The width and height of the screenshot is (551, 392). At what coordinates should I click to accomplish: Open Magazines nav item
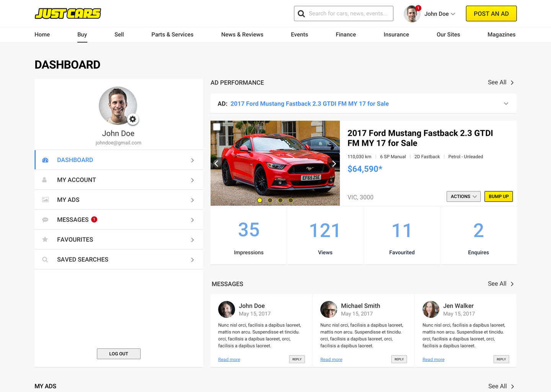[x=501, y=34]
